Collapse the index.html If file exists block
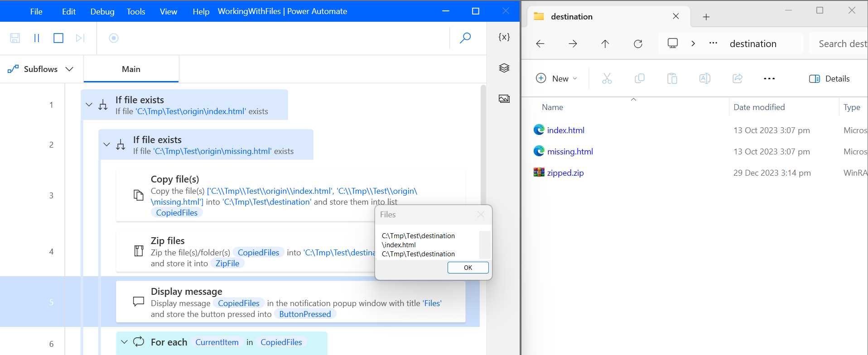 (x=89, y=105)
